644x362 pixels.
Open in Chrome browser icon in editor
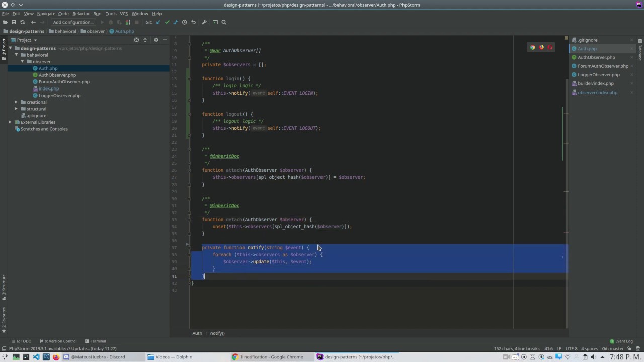tap(532, 47)
